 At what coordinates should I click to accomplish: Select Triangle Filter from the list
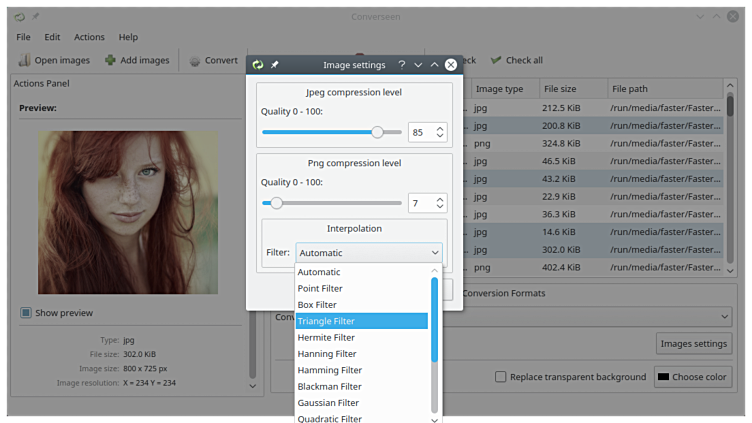tap(361, 321)
